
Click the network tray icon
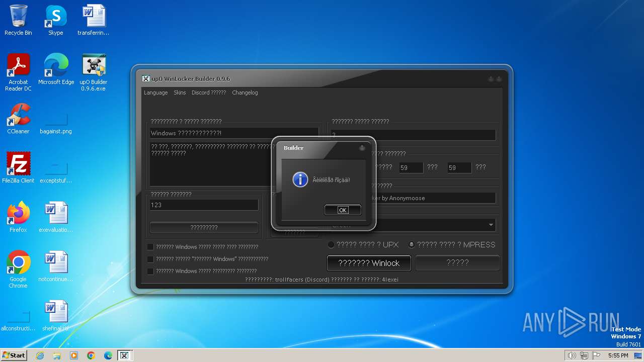(x=584, y=355)
